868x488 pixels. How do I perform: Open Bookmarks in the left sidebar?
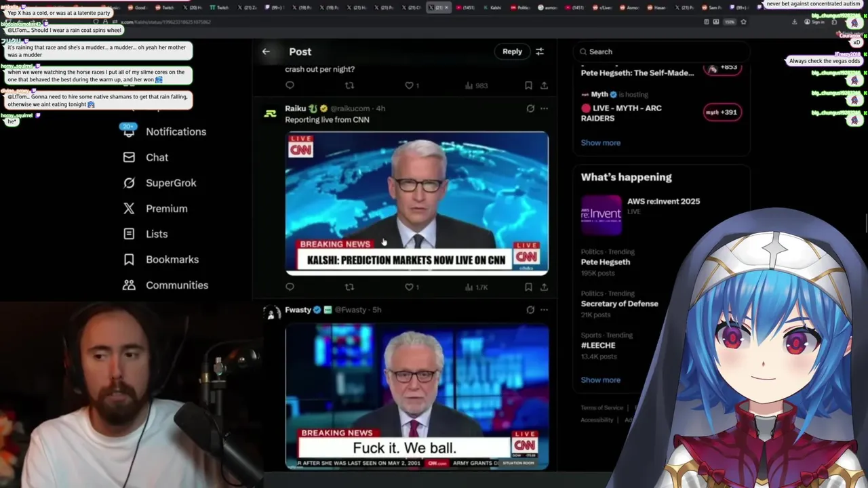(x=161, y=260)
